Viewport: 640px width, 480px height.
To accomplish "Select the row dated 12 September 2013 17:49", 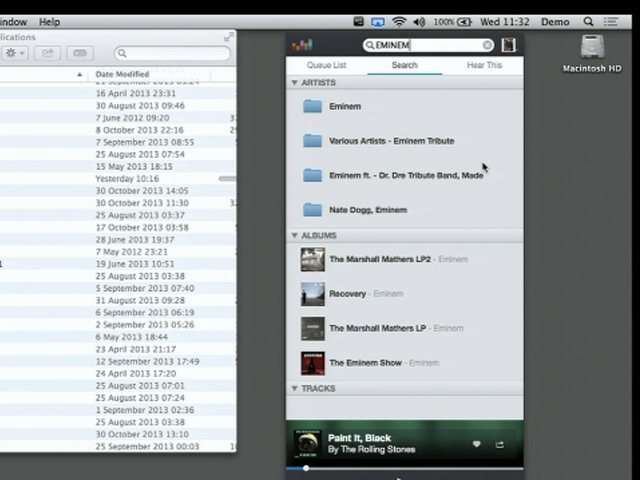I will (118, 361).
